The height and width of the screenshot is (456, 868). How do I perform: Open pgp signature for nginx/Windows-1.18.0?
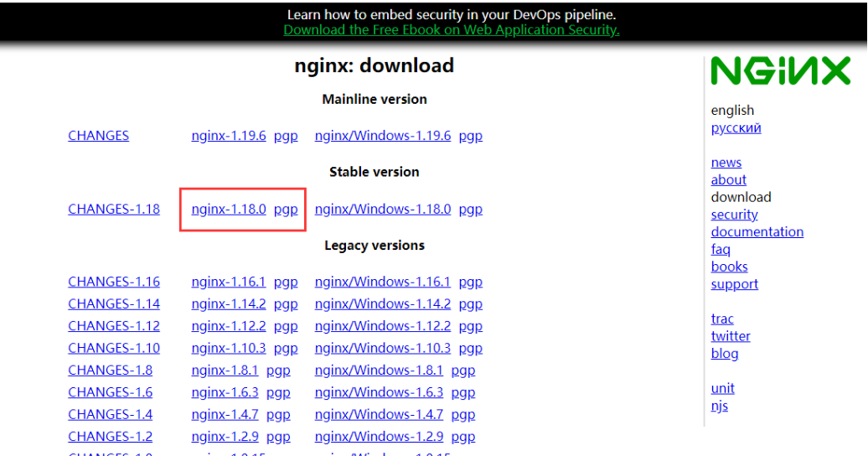click(471, 210)
